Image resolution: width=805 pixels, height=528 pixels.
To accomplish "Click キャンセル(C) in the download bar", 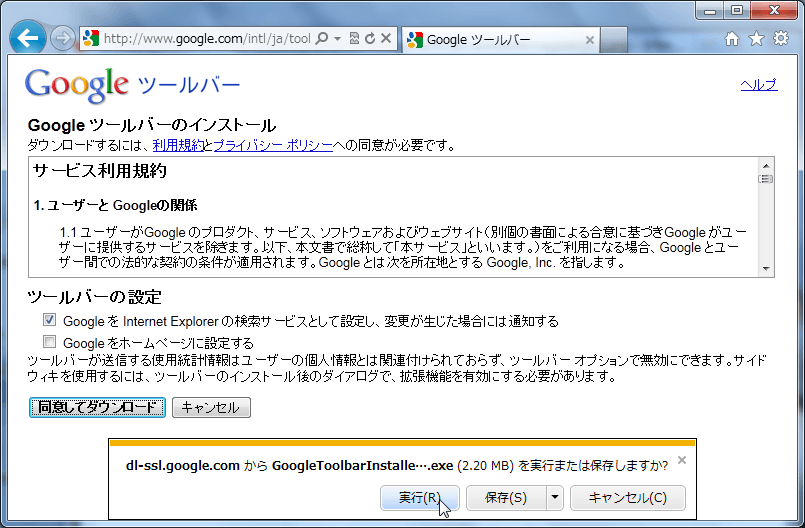I will click(x=627, y=498).
